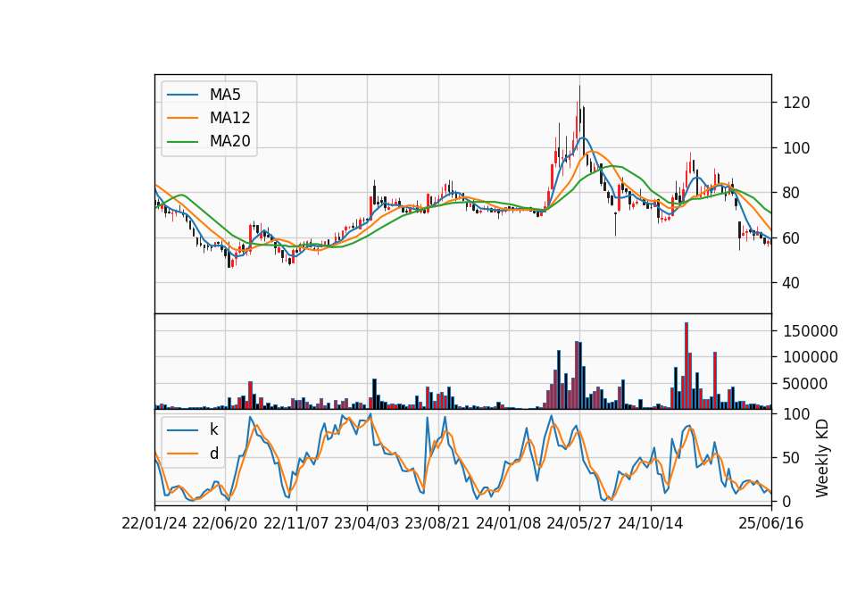Click the 23/08/21 date label

[437, 523]
